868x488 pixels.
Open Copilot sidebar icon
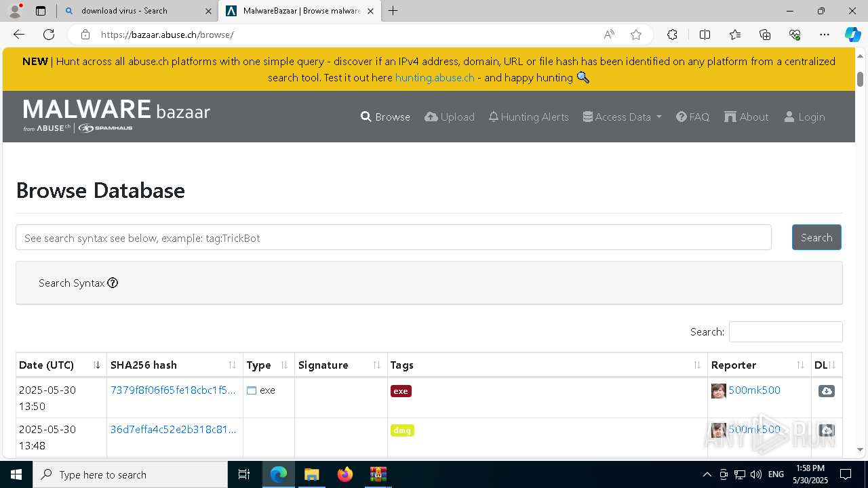pyautogui.click(x=852, y=35)
